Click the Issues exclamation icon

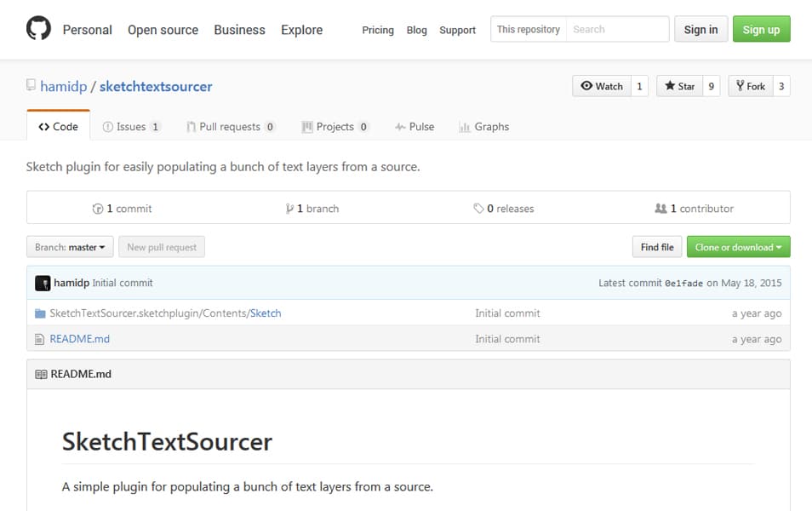pos(108,126)
